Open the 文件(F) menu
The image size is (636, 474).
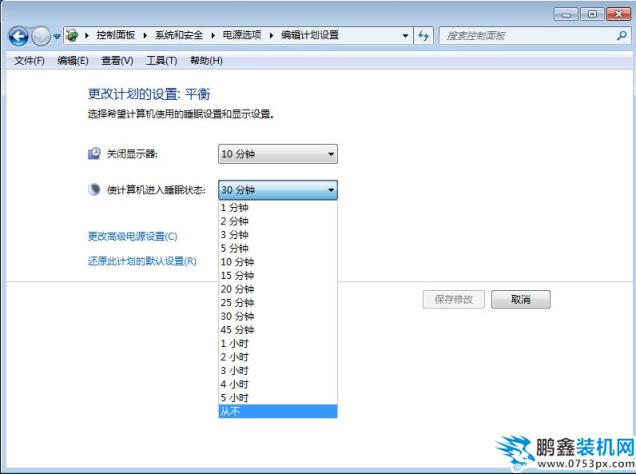coord(29,61)
